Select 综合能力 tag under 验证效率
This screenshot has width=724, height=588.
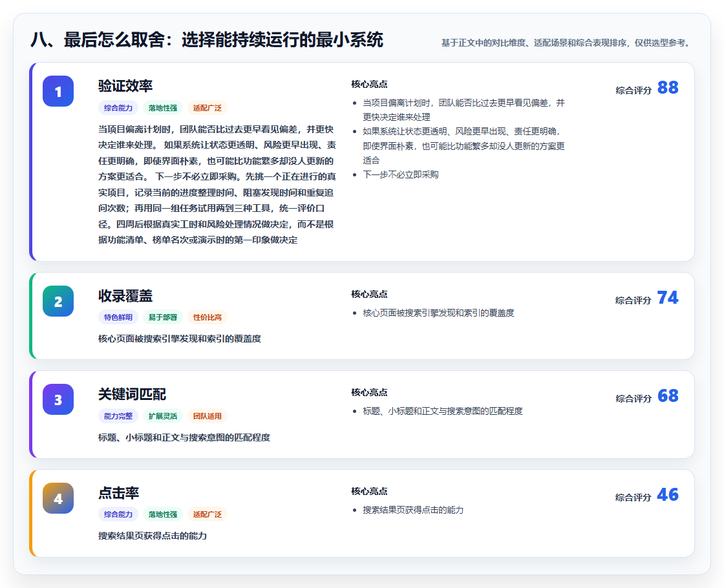118,107
